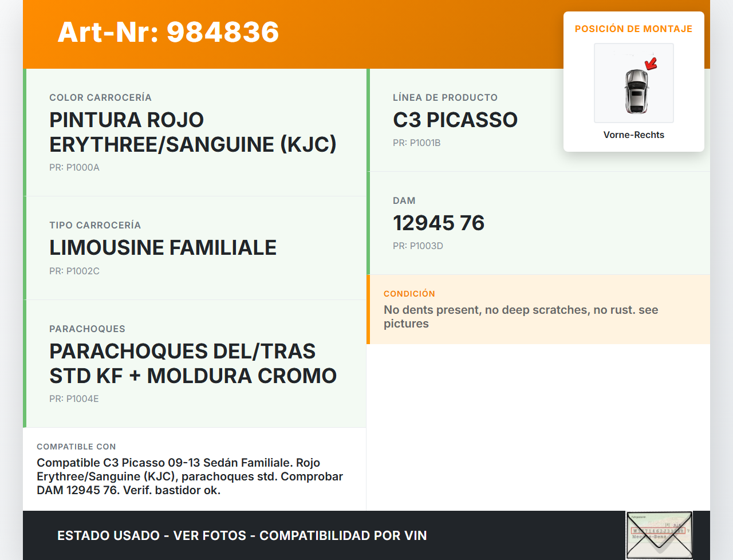Select the PARACHOQUES DEL/TRAS STD KF value
Viewport: 733px width, 560px height.
point(192,364)
